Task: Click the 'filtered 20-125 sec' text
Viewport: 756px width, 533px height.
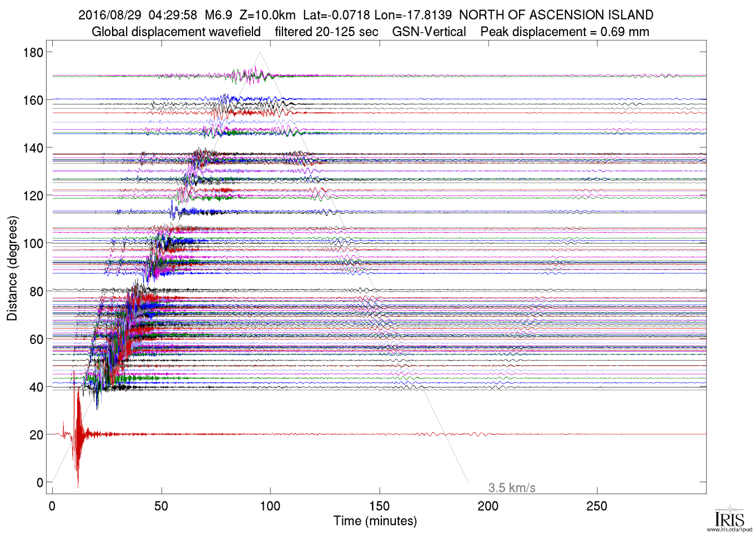Action: click(326, 32)
